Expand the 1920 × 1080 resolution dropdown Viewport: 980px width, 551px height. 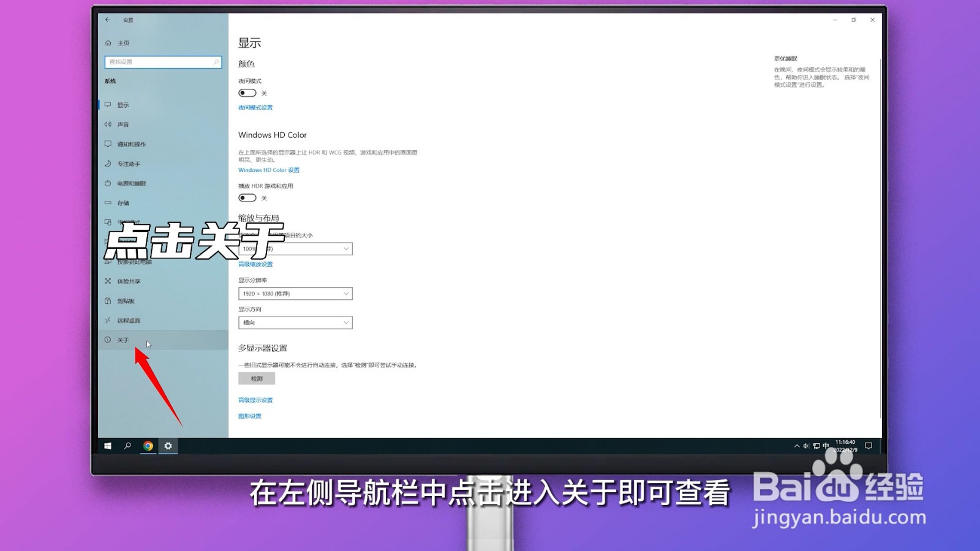[x=295, y=293]
